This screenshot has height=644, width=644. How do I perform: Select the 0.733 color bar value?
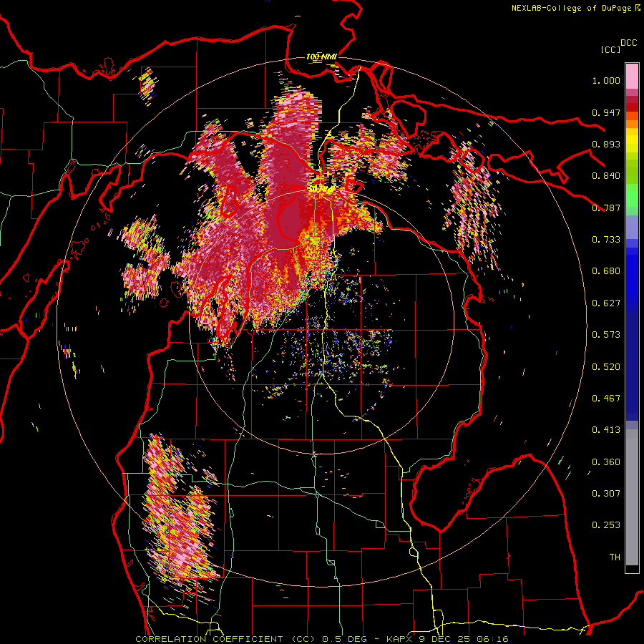pos(606,240)
